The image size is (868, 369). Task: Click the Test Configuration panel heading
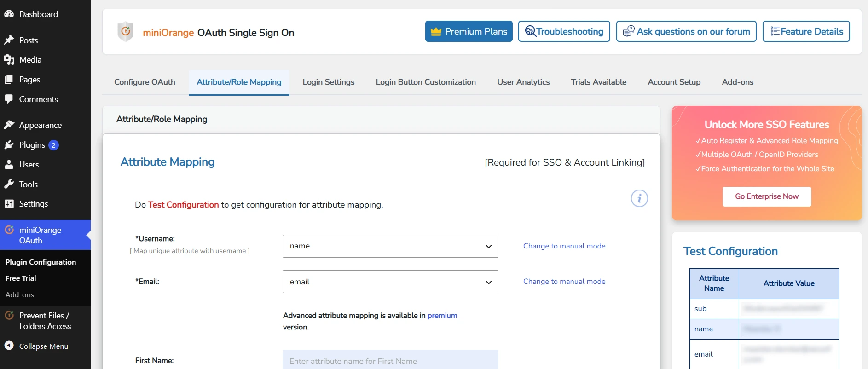(730, 251)
